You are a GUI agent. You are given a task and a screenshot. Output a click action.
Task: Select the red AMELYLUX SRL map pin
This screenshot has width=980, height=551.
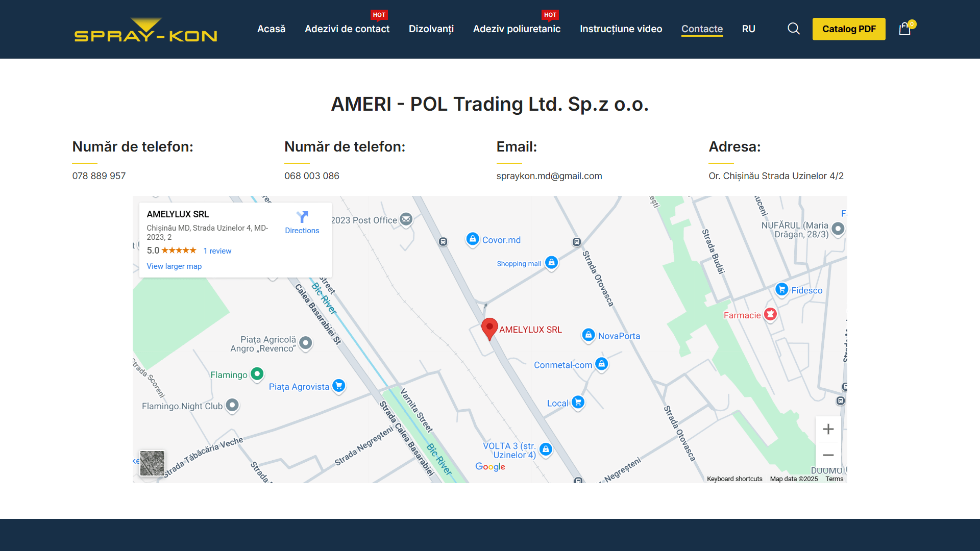click(x=489, y=329)
